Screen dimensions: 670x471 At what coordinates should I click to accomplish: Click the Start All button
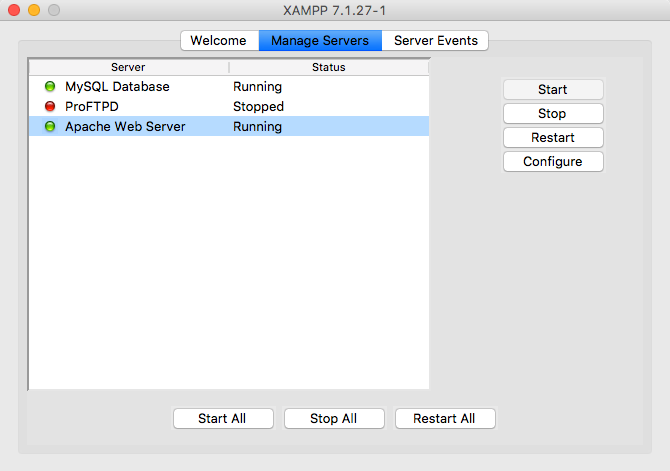[x=223, y=418]
